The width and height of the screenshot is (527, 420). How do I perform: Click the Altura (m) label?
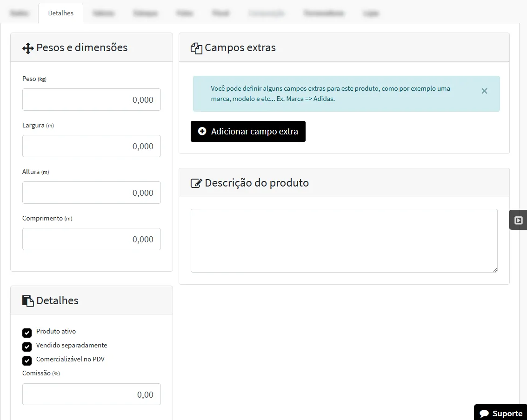point(36,172)
